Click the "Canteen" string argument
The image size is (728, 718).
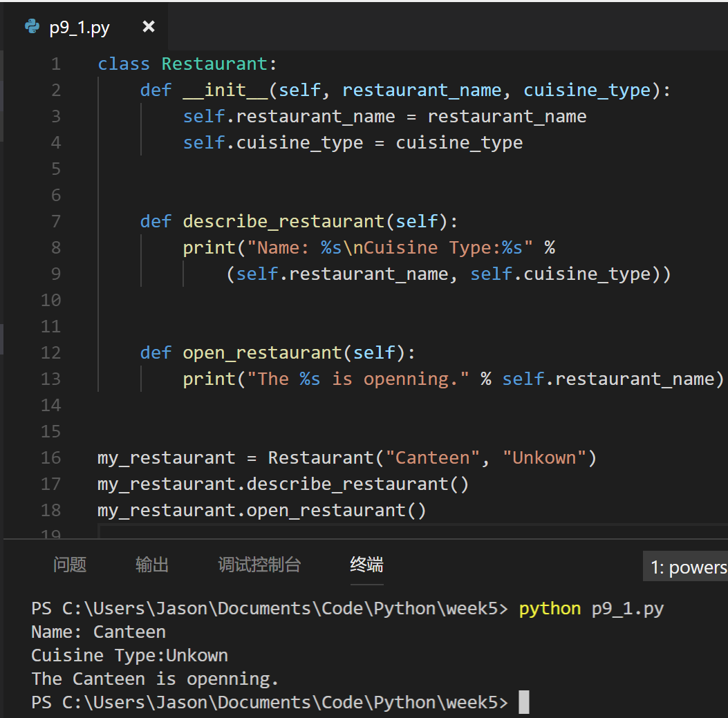tap(432, 457)
